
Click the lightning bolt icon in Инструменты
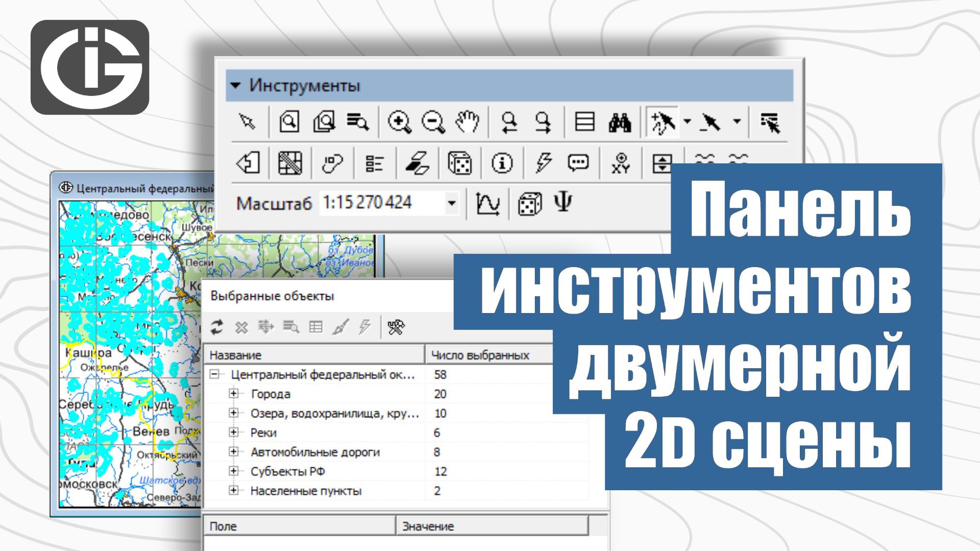click(x=544, y=163)
